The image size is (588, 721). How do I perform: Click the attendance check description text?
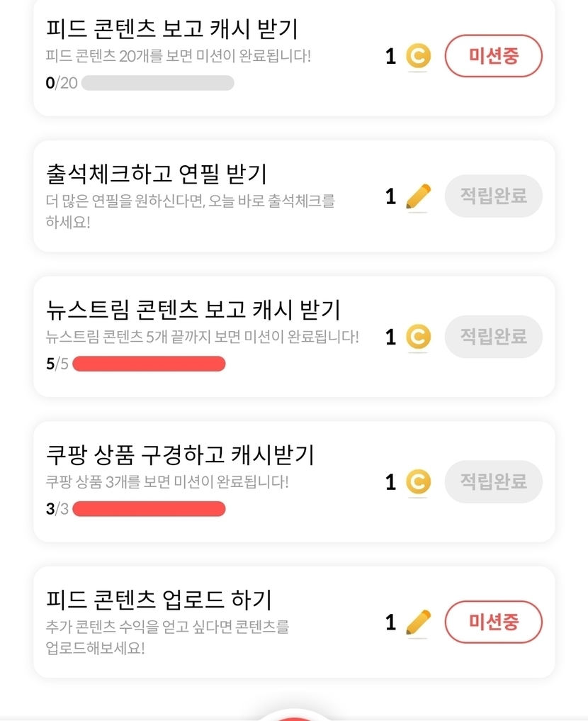tap(190, 211)
